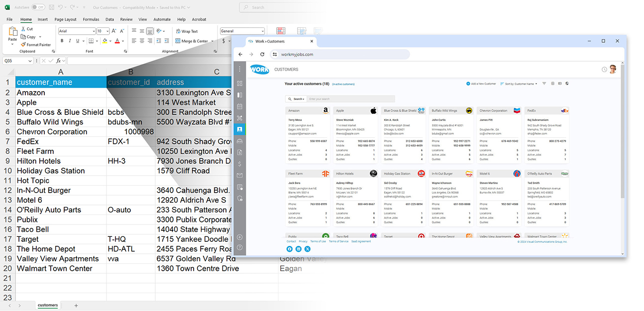Screen dimensions: 644x311
Task: Click the SaaS Agreement footer link
Action: [361, 241]
